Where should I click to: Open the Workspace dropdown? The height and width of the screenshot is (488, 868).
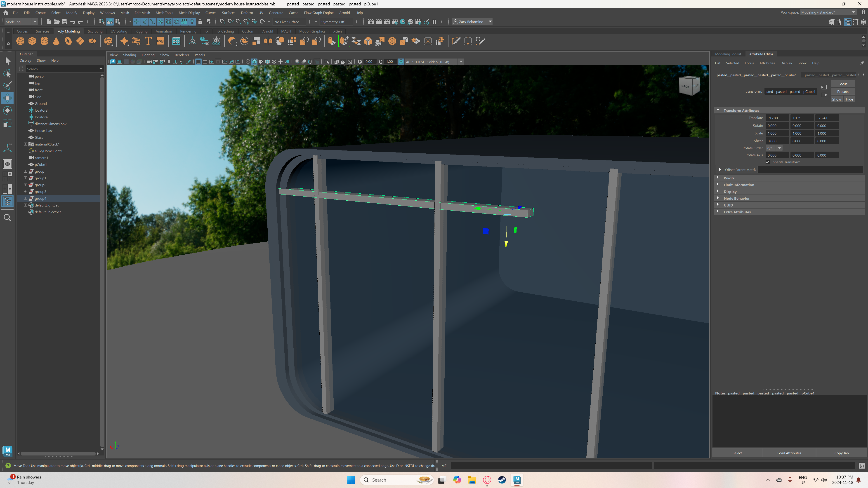828,12
